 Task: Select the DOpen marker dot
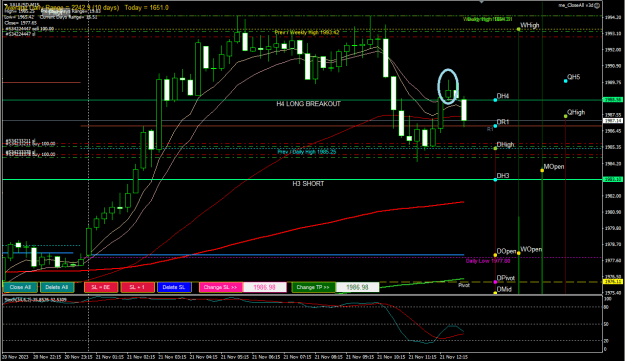click(x=495, y=255)
